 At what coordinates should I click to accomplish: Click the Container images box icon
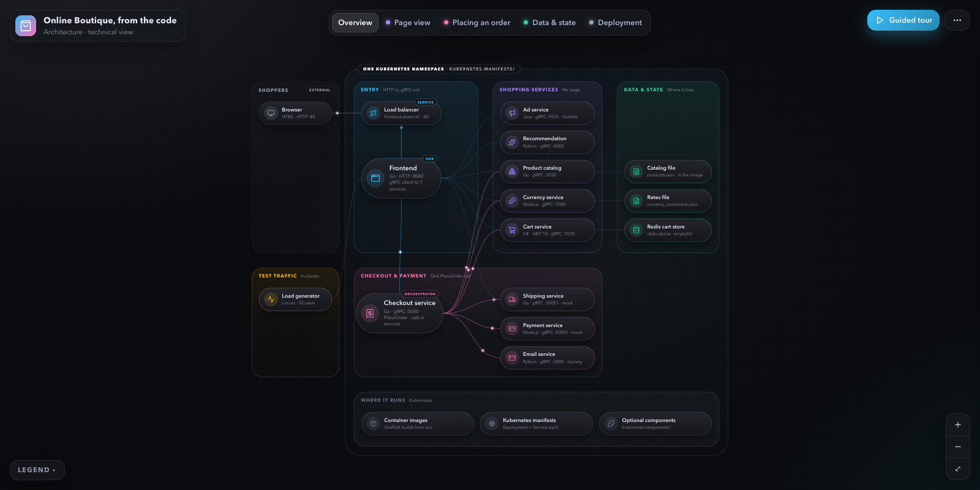tap(373, 423)
